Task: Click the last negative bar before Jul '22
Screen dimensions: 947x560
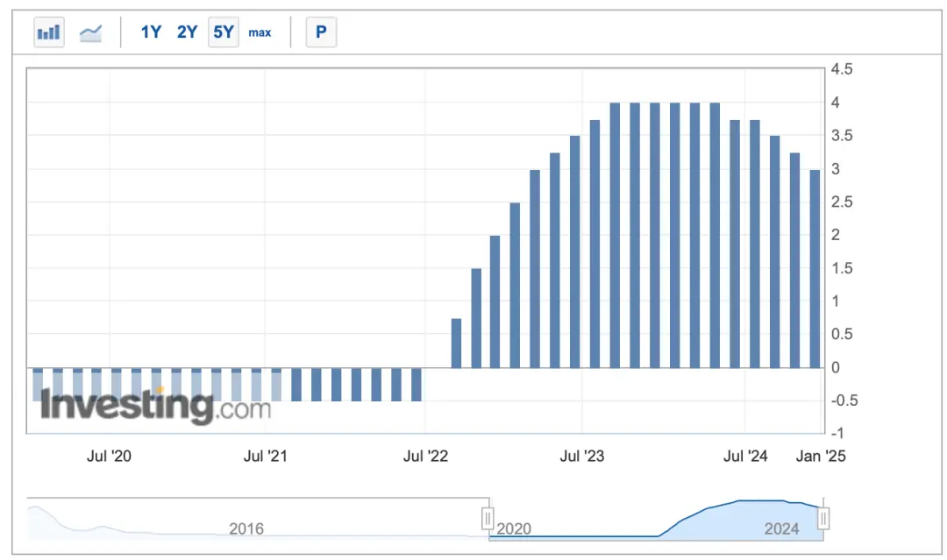Action: point(417,385)
